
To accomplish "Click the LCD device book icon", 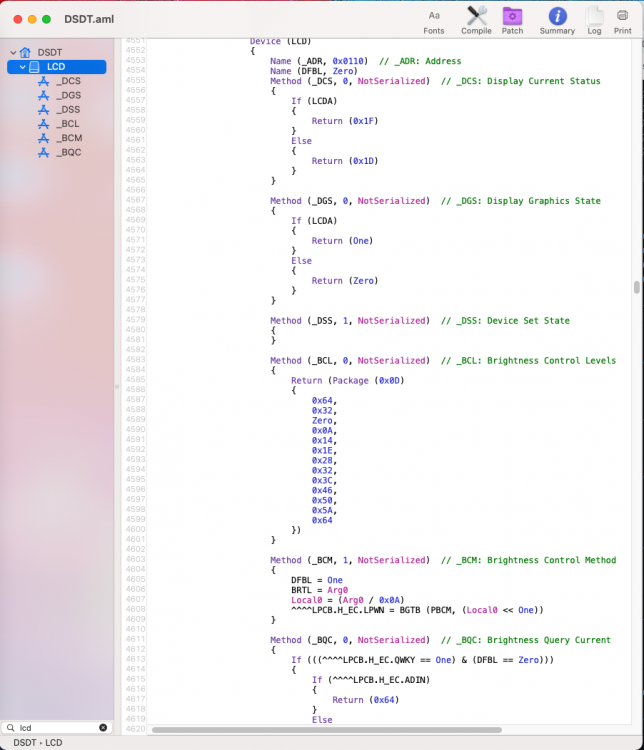I will (x=34, y=66).
